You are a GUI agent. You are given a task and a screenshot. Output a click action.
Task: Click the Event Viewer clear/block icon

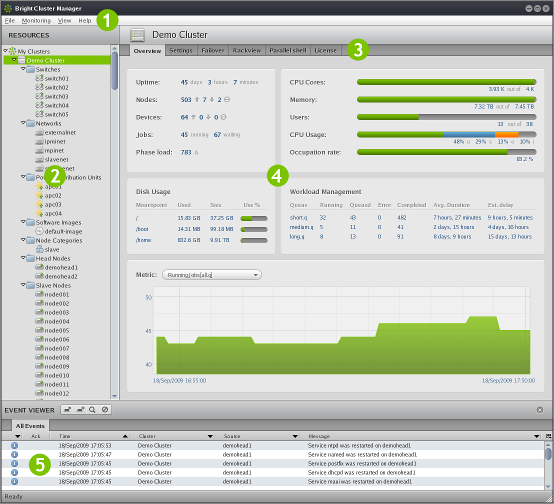coord(105,410)
